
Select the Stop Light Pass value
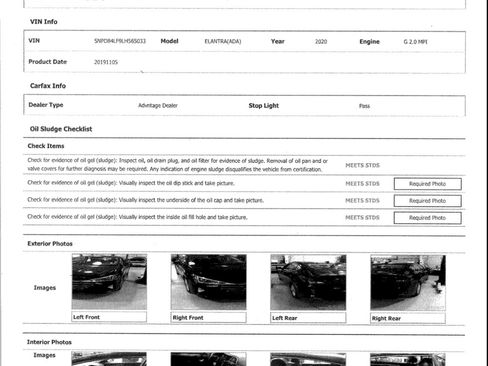click(364, 106)
